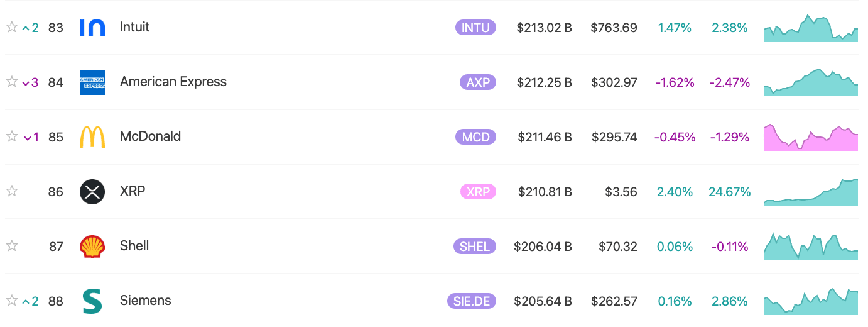Click the Intuit price sparkline chart
The height and width of the screenshot is (327, 868).
[811, 28]
